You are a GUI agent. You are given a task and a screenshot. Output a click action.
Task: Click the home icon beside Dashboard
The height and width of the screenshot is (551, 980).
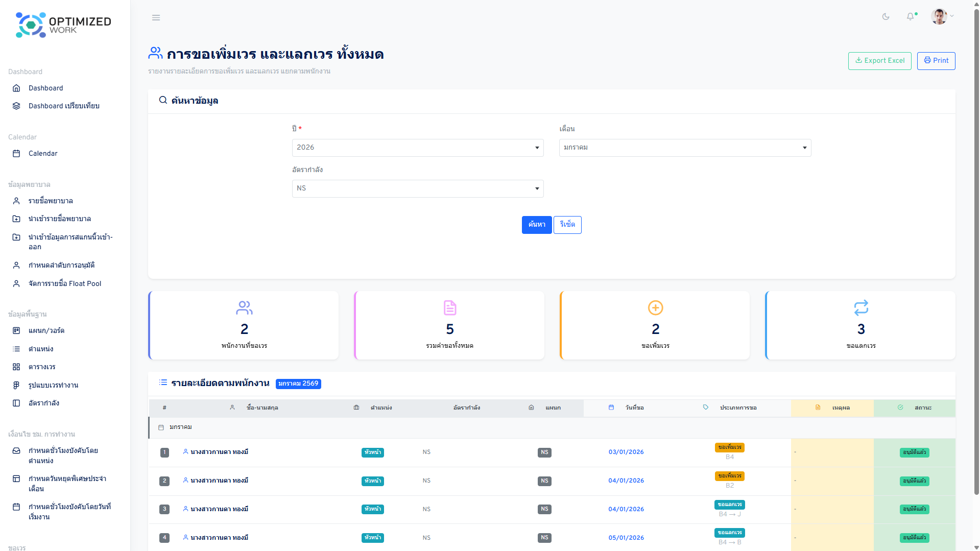[x=16, y=88]
